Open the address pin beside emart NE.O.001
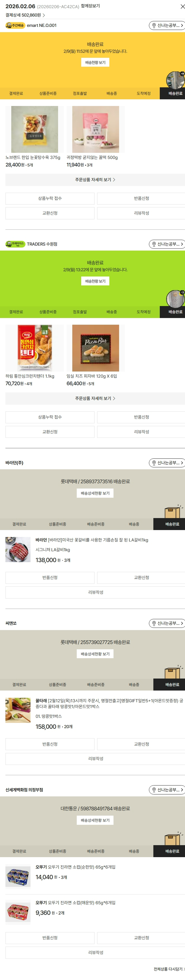 pos(154,25)
